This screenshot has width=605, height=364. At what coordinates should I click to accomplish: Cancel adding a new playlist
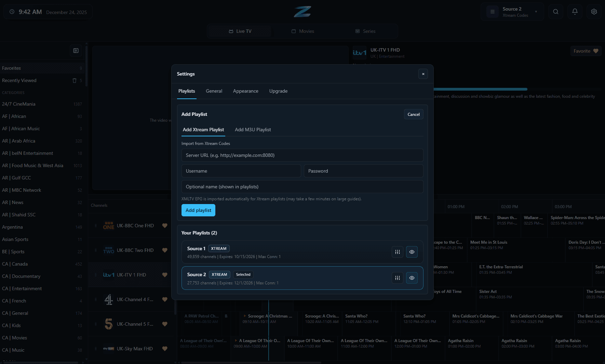click(413, 114)
